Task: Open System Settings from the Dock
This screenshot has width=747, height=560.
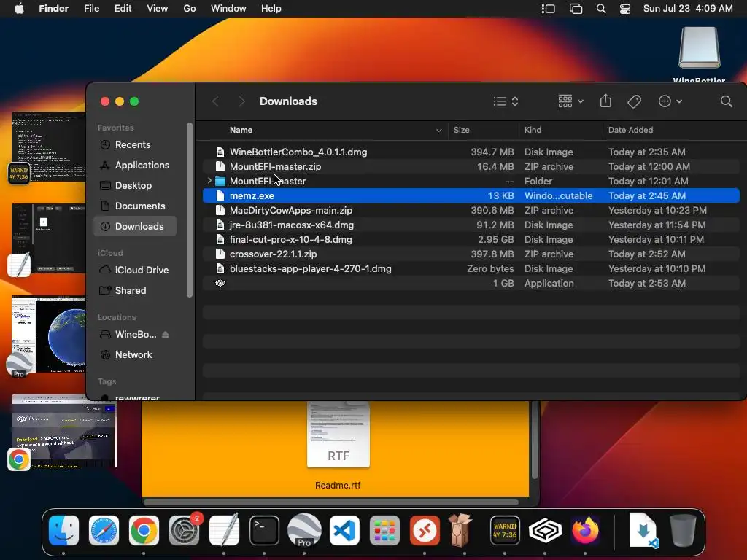Action: pos(184,531)
